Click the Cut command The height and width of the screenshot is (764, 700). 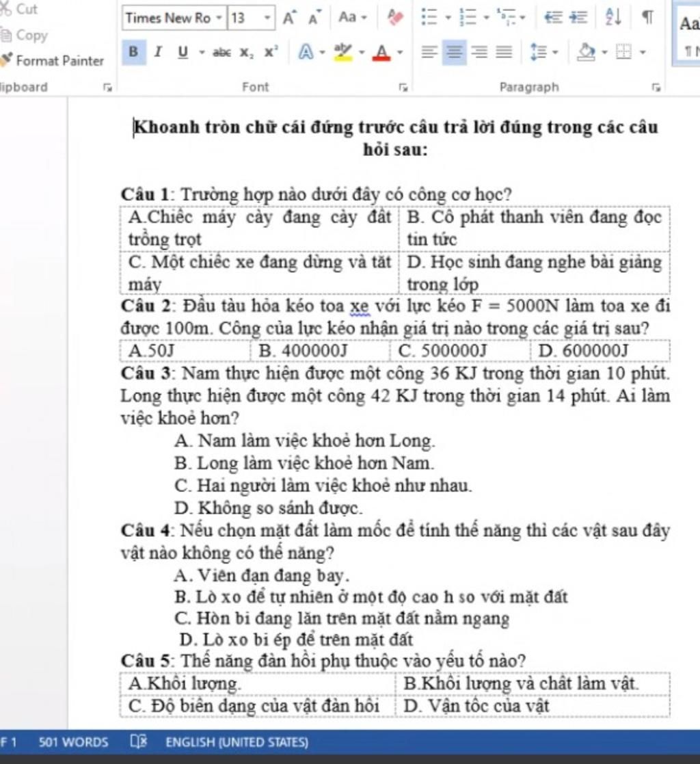point(20,9)
